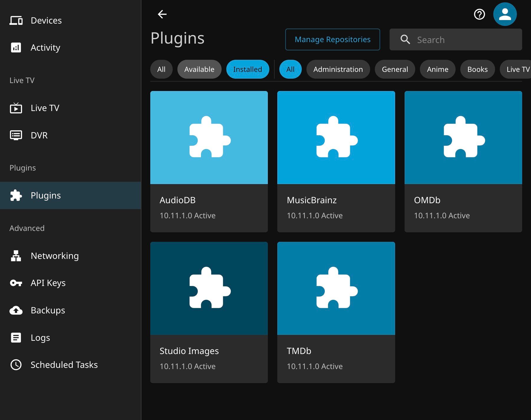Focus the plugin Search field
This screenshot has width=531, height=420.
pyautogui.click(x=456, y=39)
